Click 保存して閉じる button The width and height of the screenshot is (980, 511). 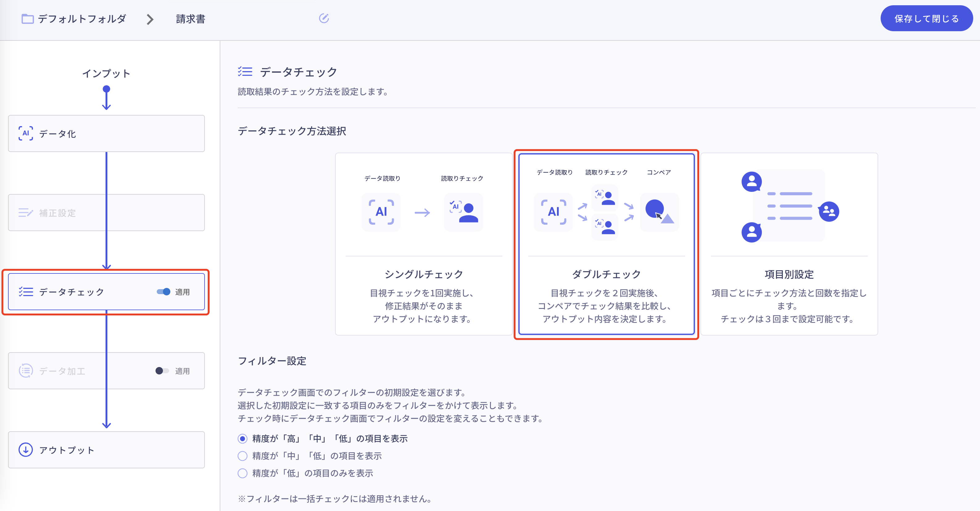[x=926, y=18]
